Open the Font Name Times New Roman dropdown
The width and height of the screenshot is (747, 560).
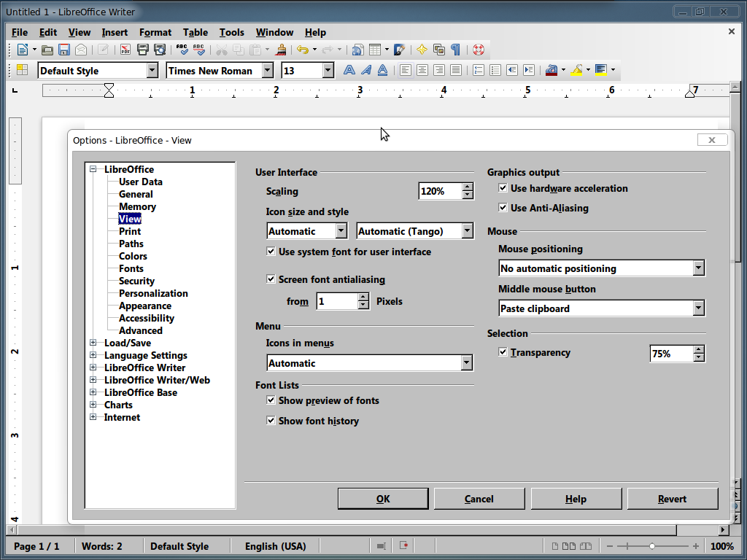(268, 71)
